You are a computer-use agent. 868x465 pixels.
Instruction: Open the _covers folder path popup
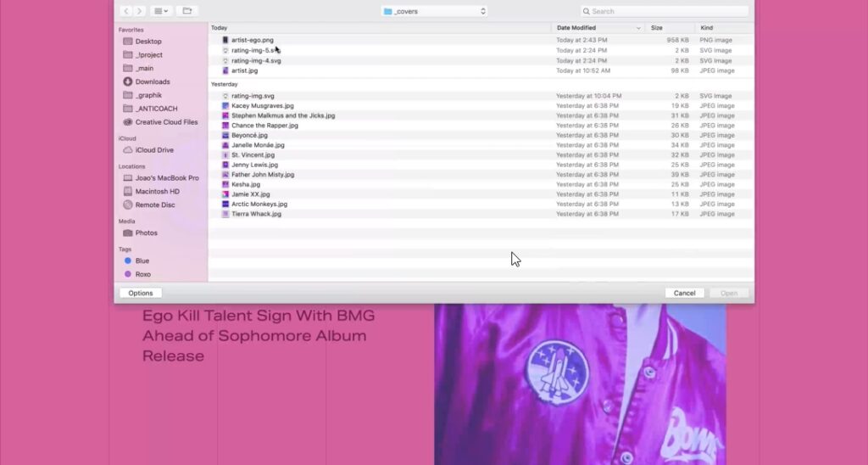[x=434, y=11]
